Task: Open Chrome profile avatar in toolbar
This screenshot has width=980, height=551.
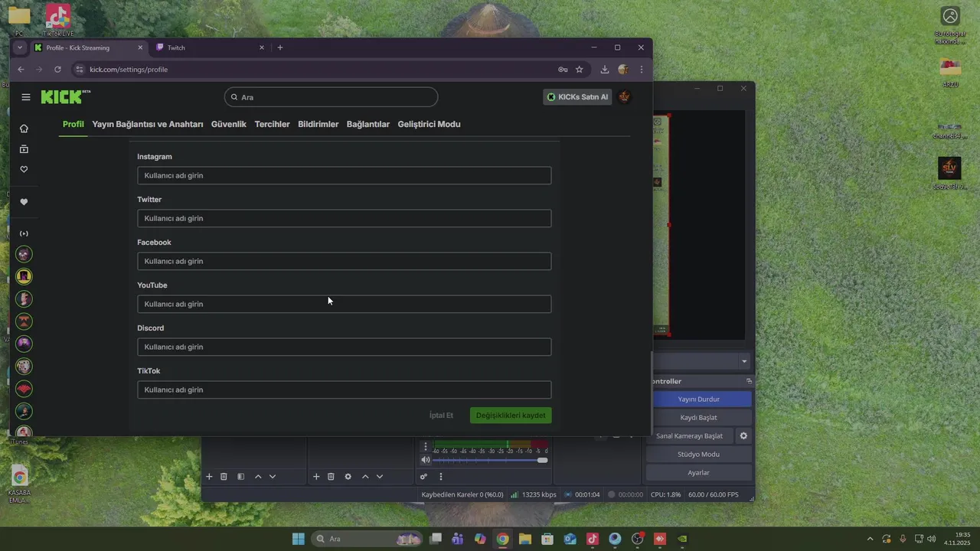Action: coord(623,69)
